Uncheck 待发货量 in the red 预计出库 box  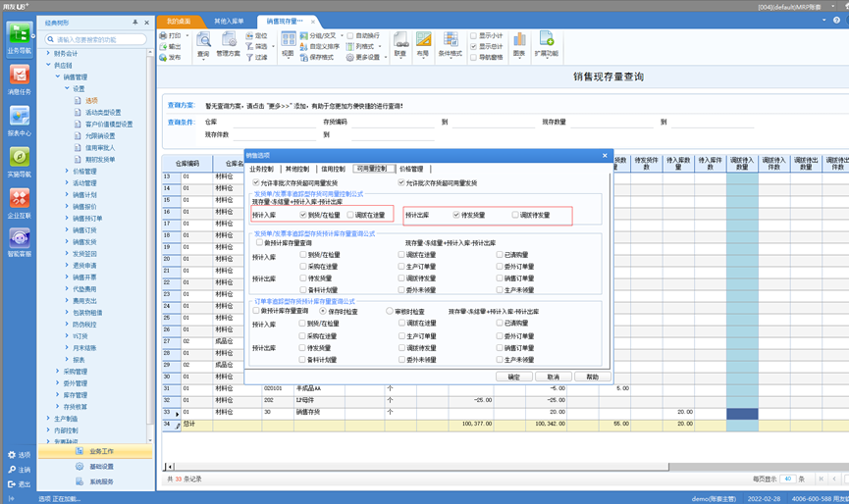[456, 215]
